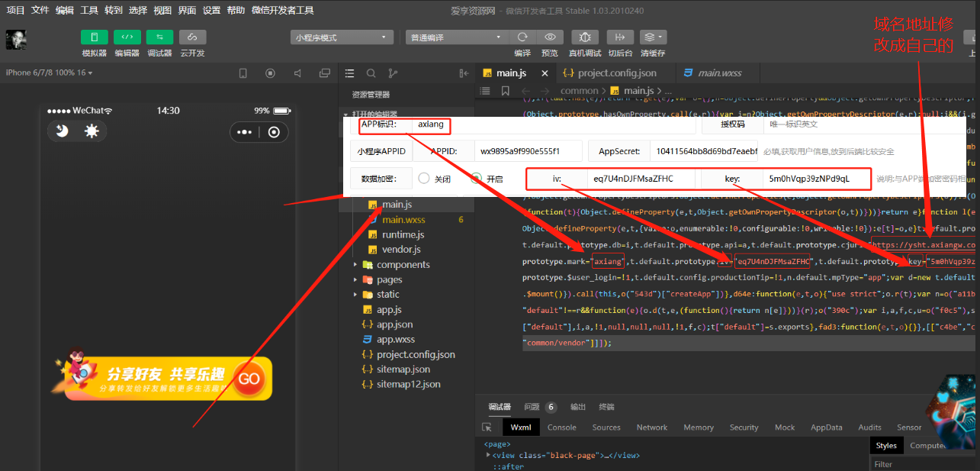The image size is (980, 471).
Task: Open the 设置 menu
Action: pyautogui.click(x=211, y=10)
